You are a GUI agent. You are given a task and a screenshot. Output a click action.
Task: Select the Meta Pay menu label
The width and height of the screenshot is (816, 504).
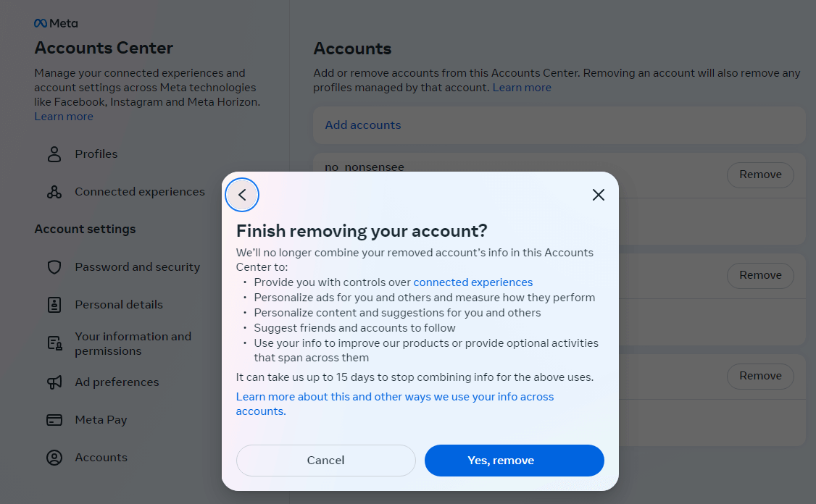click(x=101, y=420)
